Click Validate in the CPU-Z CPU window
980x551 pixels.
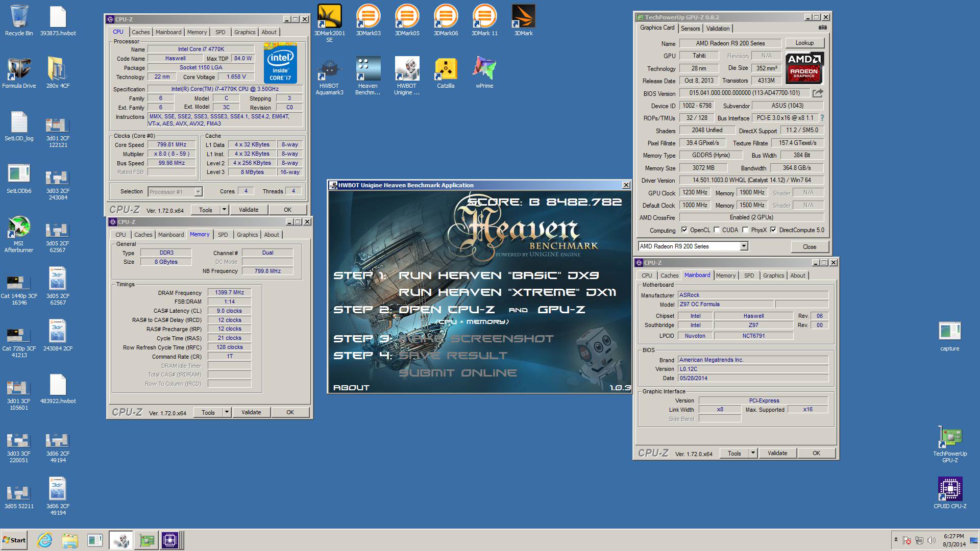pyautogui.click(x=249, y=210)
